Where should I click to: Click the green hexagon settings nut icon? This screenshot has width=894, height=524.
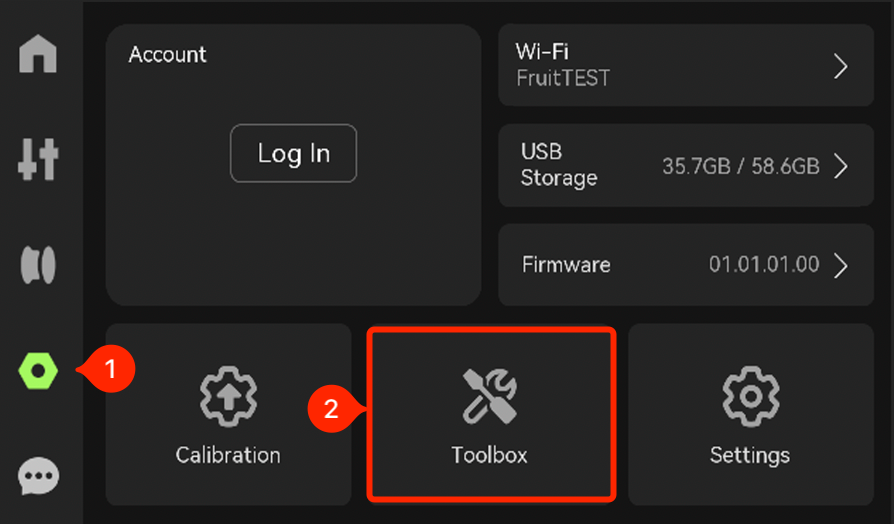point(38,371)
